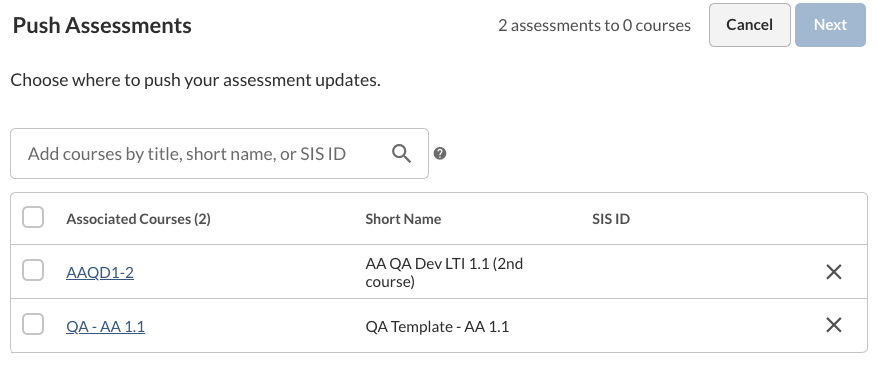Click the Push Assessments heading
The height and width of the screenshot is (371, 878).
102,25
